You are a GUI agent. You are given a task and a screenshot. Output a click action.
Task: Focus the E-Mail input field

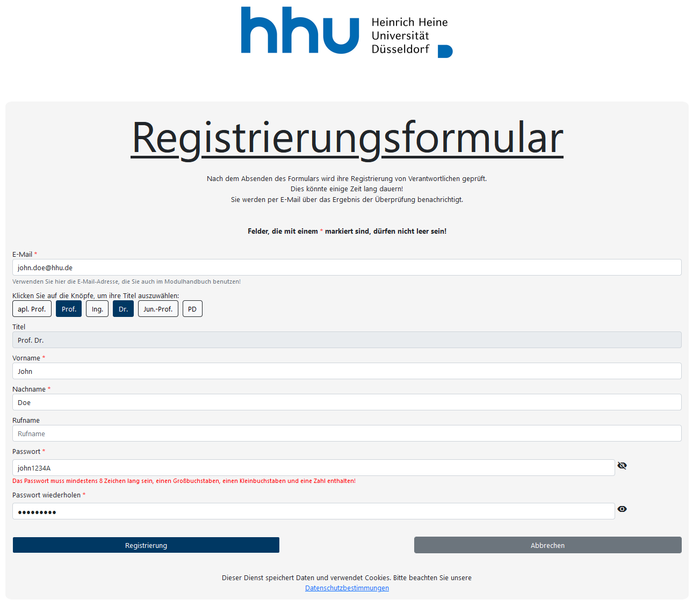[x=347, y=268]
